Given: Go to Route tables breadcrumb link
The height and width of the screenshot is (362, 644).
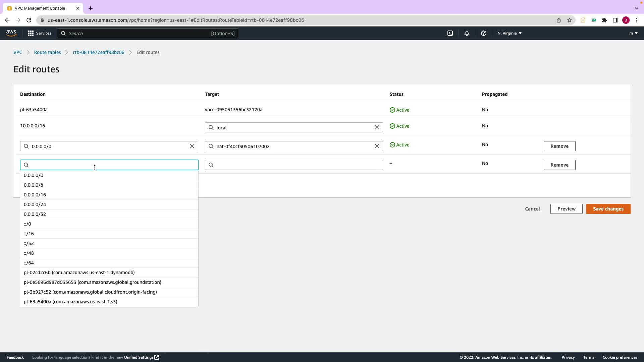Looking at the screenshot, I should click(47, 52).
